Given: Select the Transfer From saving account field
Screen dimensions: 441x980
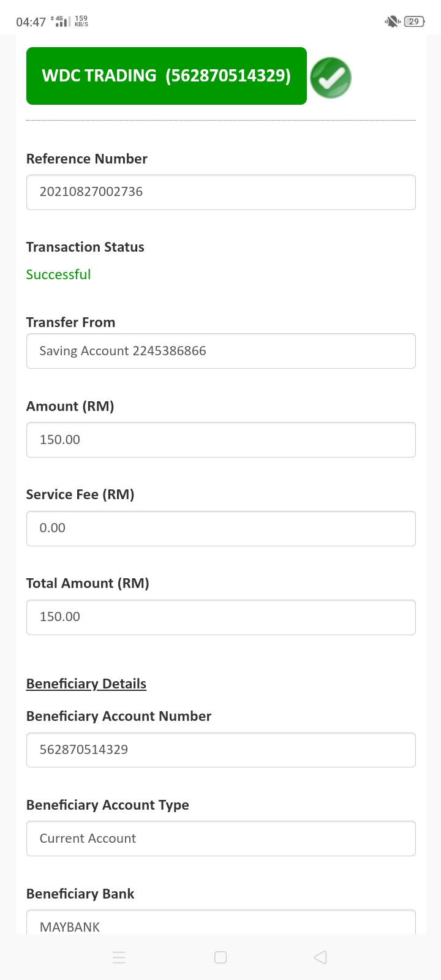Looking at the screenshot, I should click(x=221, y=351).
